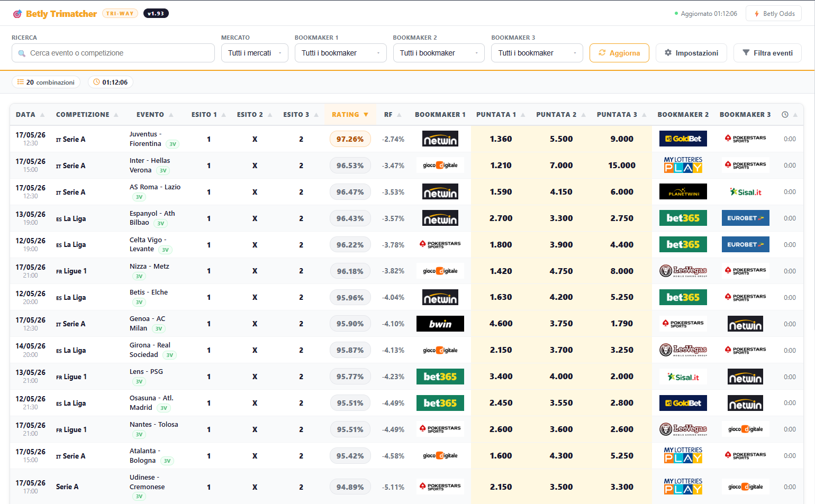Click 3V badge in Lens - PSG row
Viewport: 815px width, 504px height.
pyautogui.click(x=139, y=381)
